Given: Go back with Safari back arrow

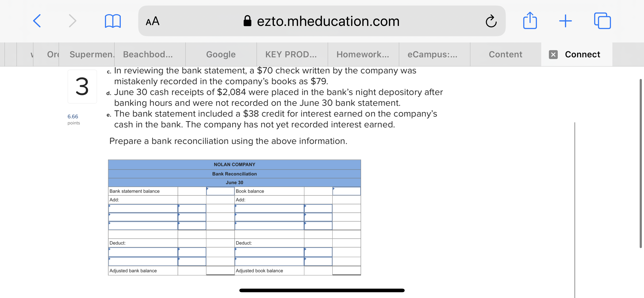Looking at the screenshot, I should pyautogui.click(x=37, y=21).
